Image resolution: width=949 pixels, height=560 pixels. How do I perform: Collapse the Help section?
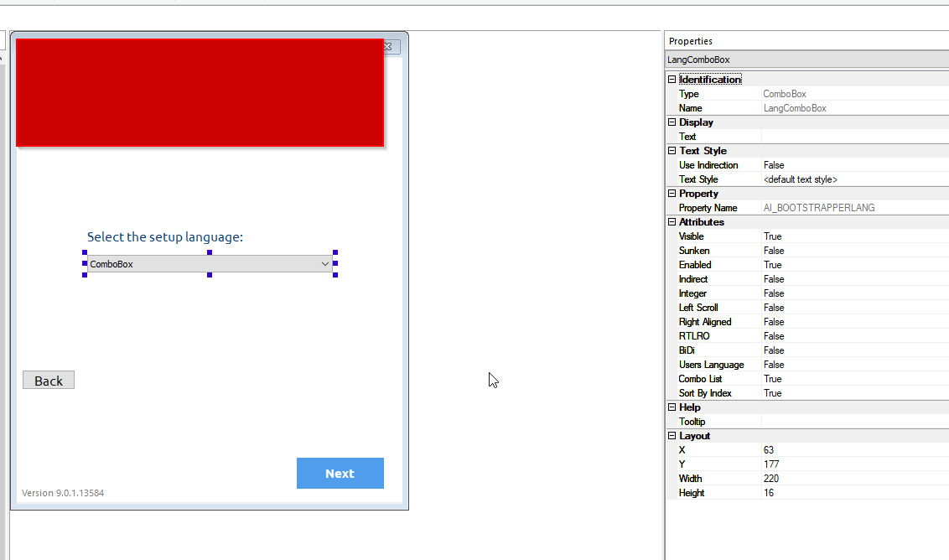click(672, 407)
